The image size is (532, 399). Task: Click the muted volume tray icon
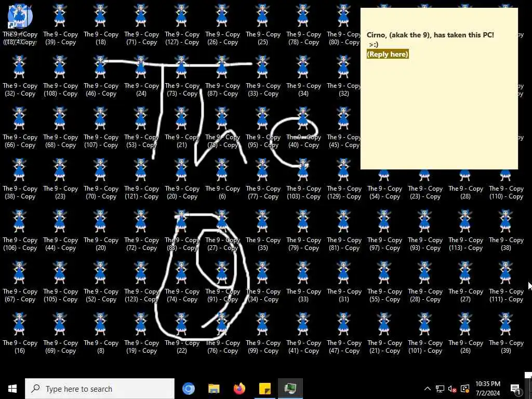(x=453, y=389)
